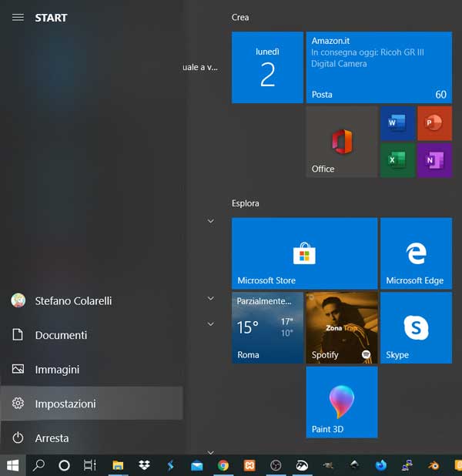462x476 pixels.
Task: Open the Microsoft Store tile
Action: pos(304,253)
